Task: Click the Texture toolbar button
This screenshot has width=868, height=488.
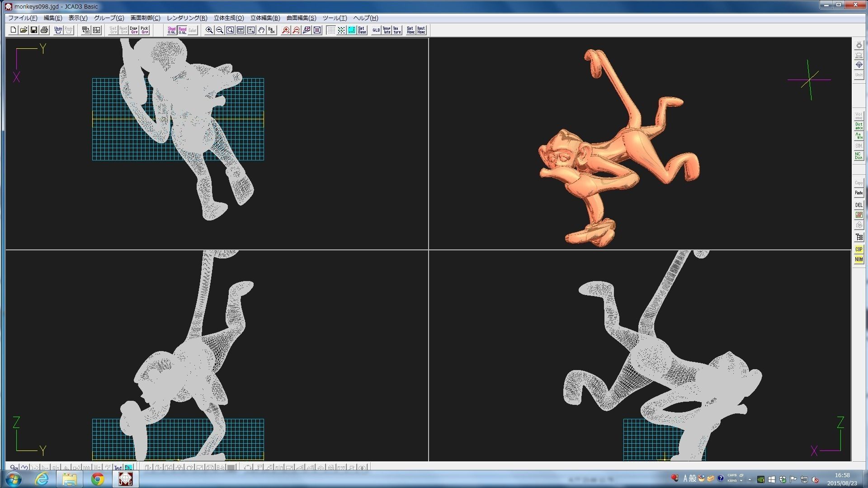Action: pos(397,30)
